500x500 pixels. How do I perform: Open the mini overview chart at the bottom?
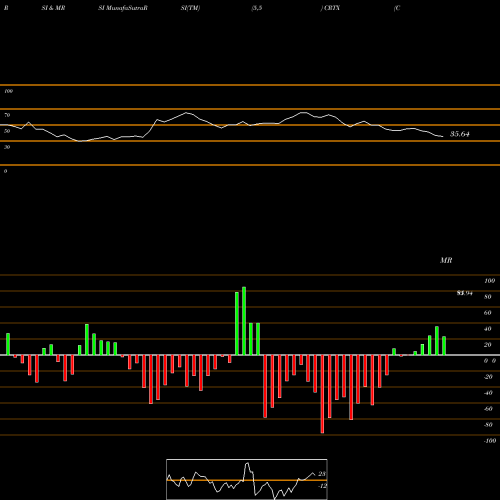(247, 479)
